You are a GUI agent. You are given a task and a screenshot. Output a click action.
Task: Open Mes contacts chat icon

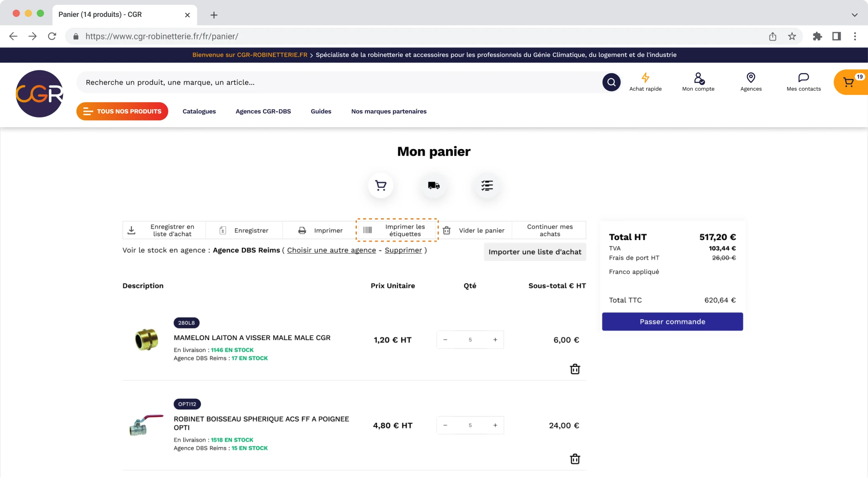(804, 78)
